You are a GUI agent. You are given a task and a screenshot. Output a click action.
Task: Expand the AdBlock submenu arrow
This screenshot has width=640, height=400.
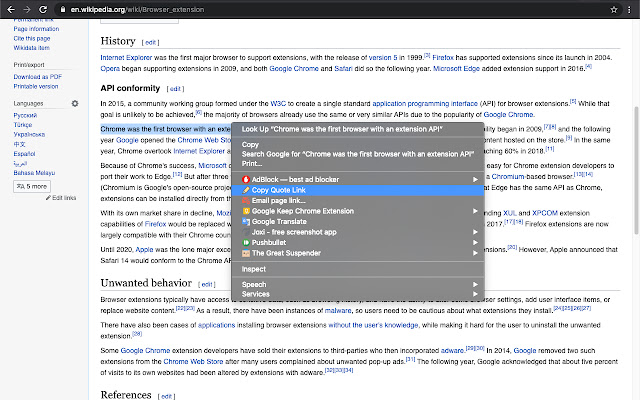coord(475,180)
